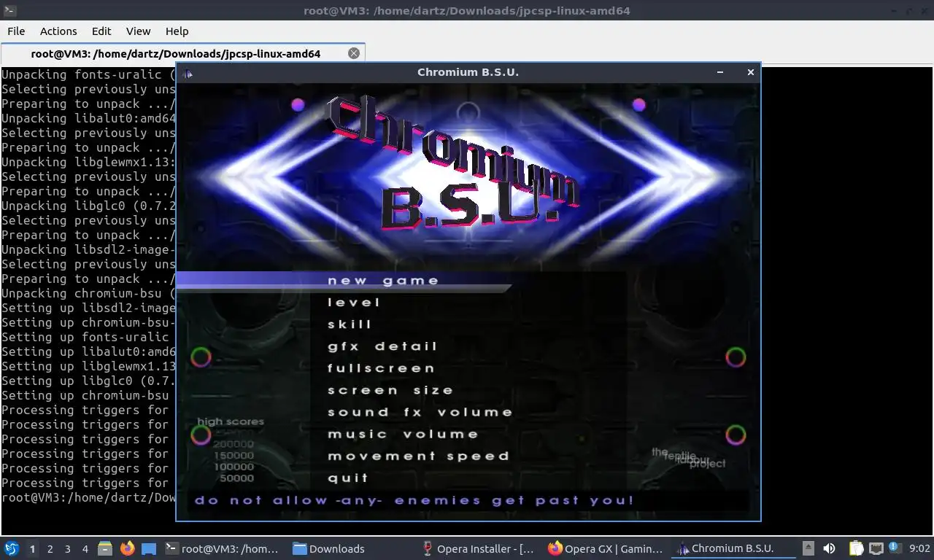
Task: Click the terminal line 'Setting up libglc0 (0.7.'
Action: tap(88, 381)
